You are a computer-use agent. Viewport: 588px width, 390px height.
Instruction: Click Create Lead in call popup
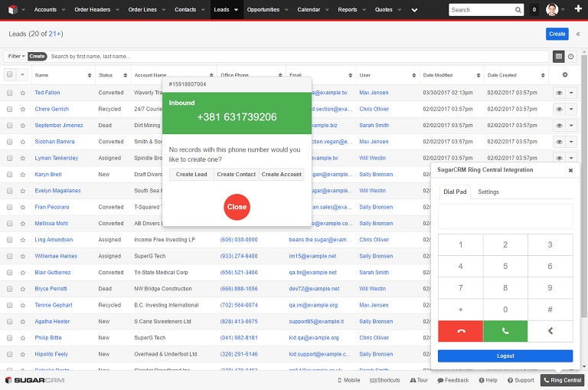[191, 175]
